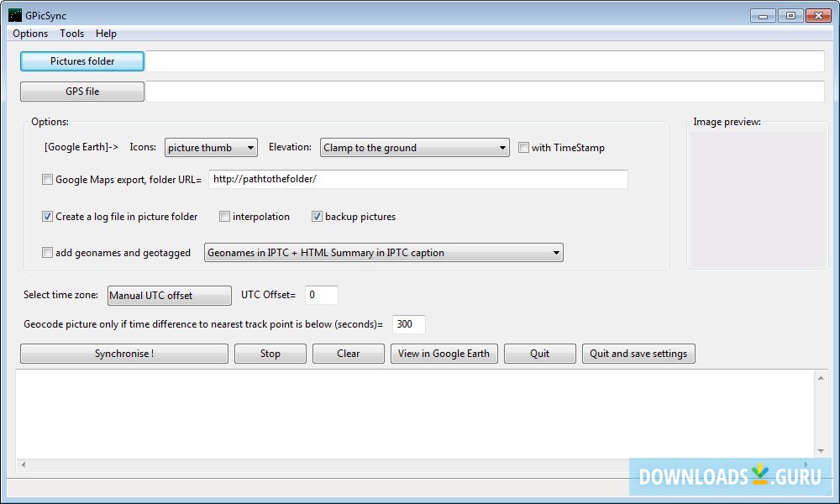
Task: Click the Stop button
Action: (270, 354)
